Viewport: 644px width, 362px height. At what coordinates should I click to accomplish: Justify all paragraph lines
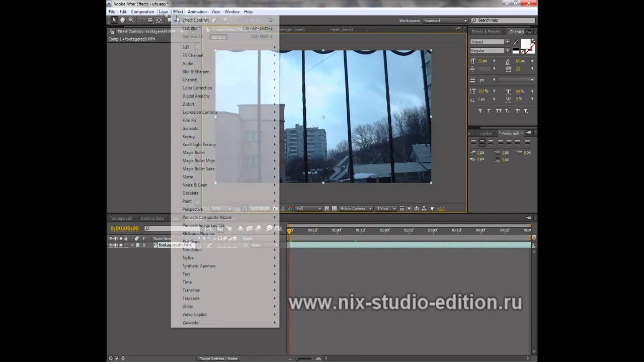(x=527, y=143)
